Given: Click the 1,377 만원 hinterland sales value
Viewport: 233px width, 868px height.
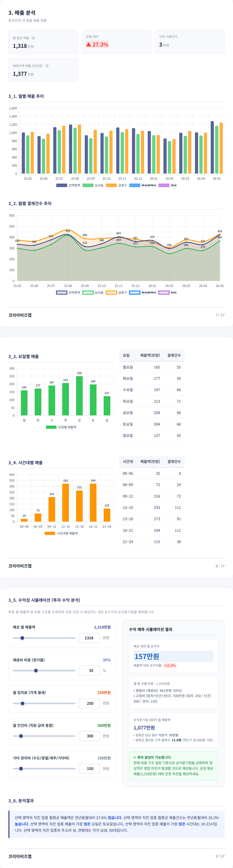Looking at the screenshot, I should pyautogui.click(x=23, y=74).
